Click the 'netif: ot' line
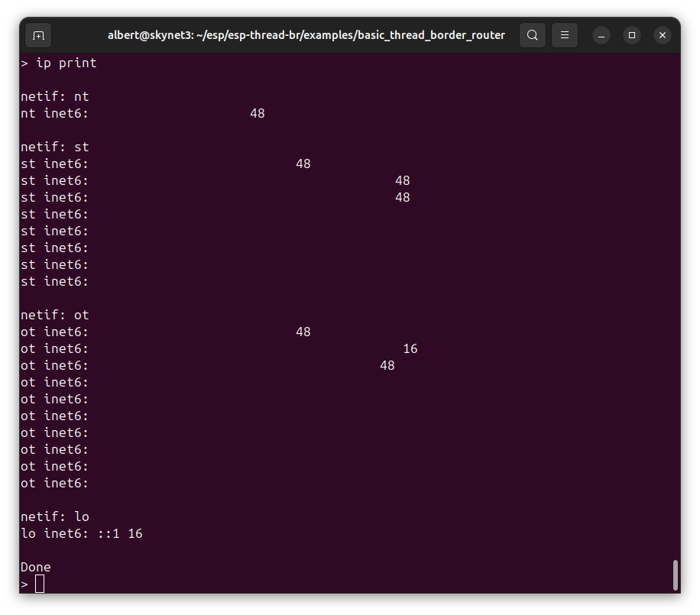Viewport: 700px width, 615px height. coord(55,315)
